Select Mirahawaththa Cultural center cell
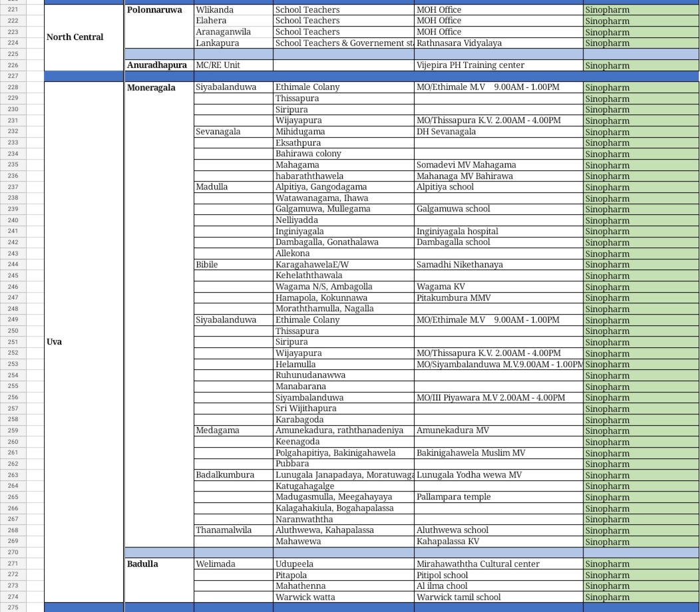The height and width of the screenshot is (612, 700). tap(498, 564)
